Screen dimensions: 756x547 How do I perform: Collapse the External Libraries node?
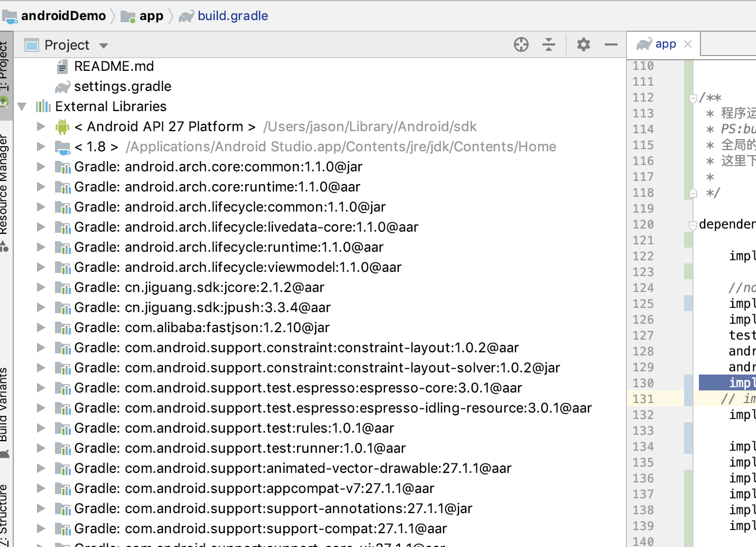(x=22, y=106)
